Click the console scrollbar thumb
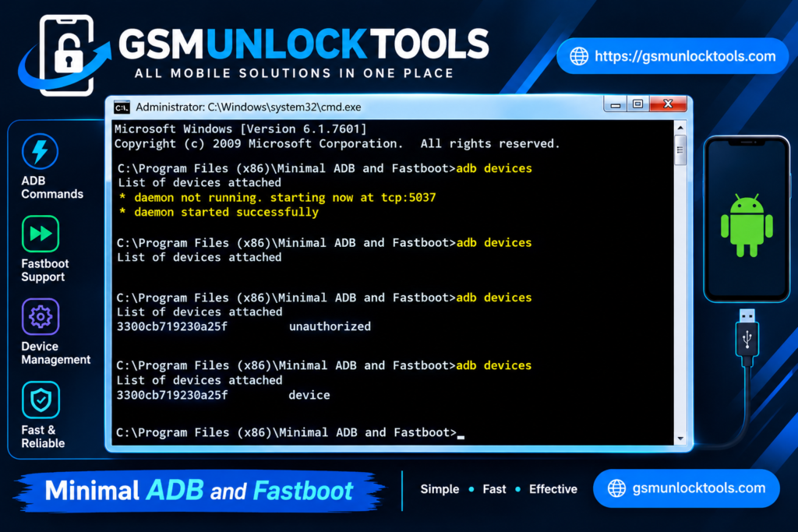The image size is (798, 532). [x=680, y=150]
